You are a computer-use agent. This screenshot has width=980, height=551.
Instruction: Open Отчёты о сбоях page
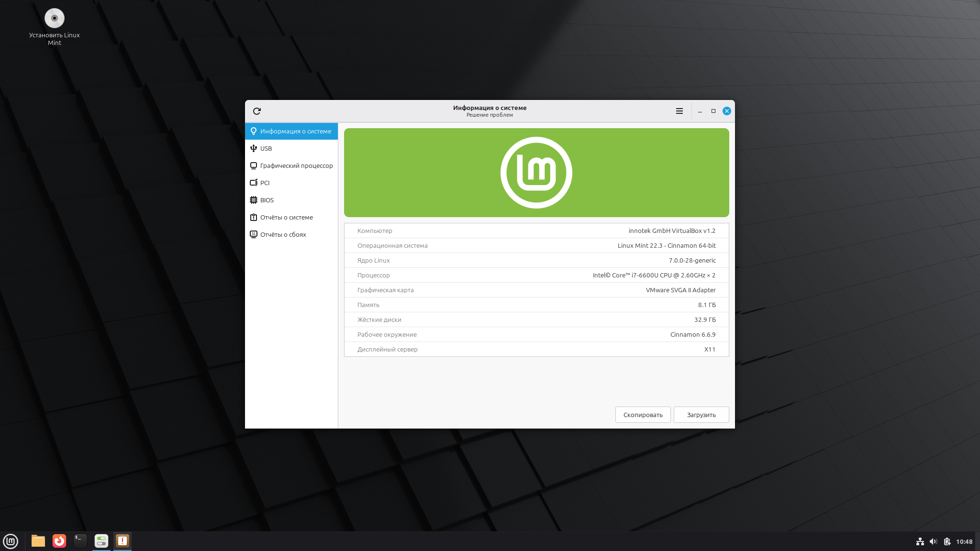(x=291, y=234)
